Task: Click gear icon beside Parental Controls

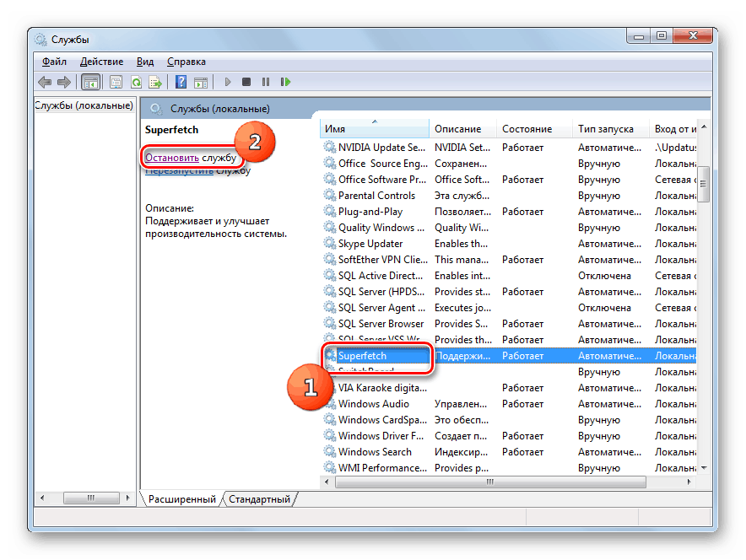Action: (330, 195)
